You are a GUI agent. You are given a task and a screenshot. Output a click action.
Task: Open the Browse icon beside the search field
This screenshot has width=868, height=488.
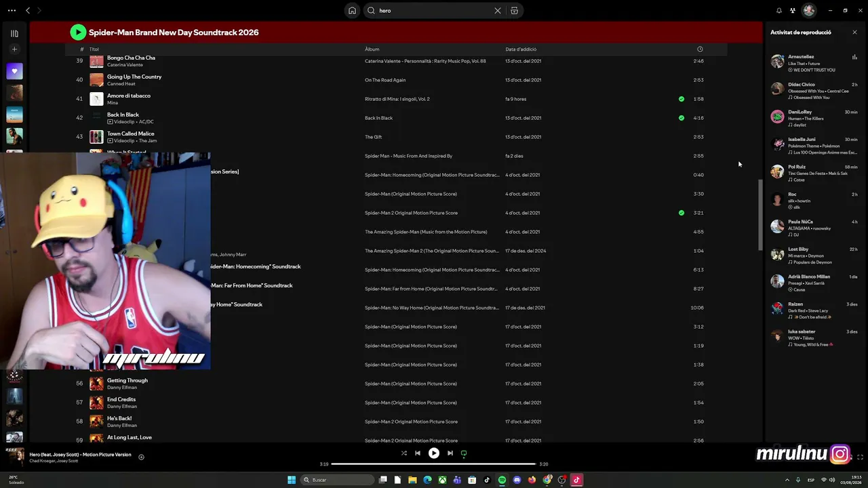(x=514, y=10)
